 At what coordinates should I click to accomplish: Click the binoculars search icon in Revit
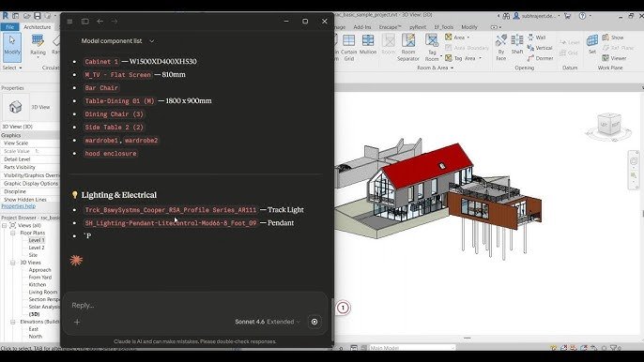click(506, 16)
